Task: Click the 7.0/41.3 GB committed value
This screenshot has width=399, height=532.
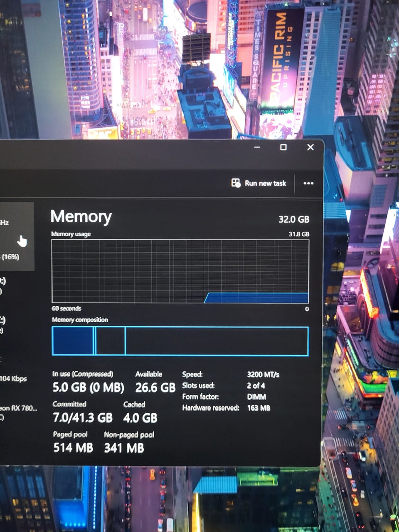Action: tap(83, 418)
